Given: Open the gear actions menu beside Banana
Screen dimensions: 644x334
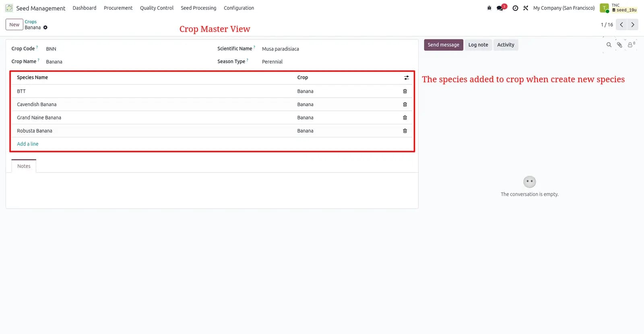Looking at the screenshot, I should tap(45, 28).
